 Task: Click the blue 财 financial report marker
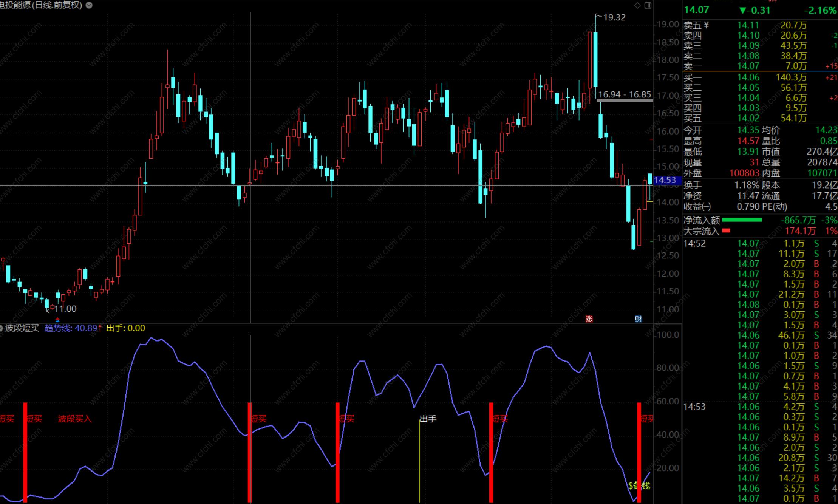(638, 319)
